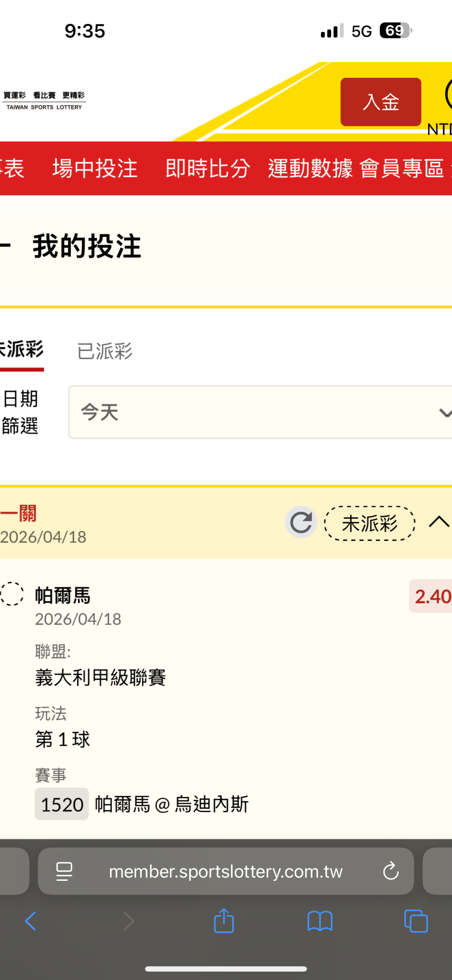Tap the member.sportslottery.com.tw address field
Screen dimensions: 452x980
click(x=226, y=871)
